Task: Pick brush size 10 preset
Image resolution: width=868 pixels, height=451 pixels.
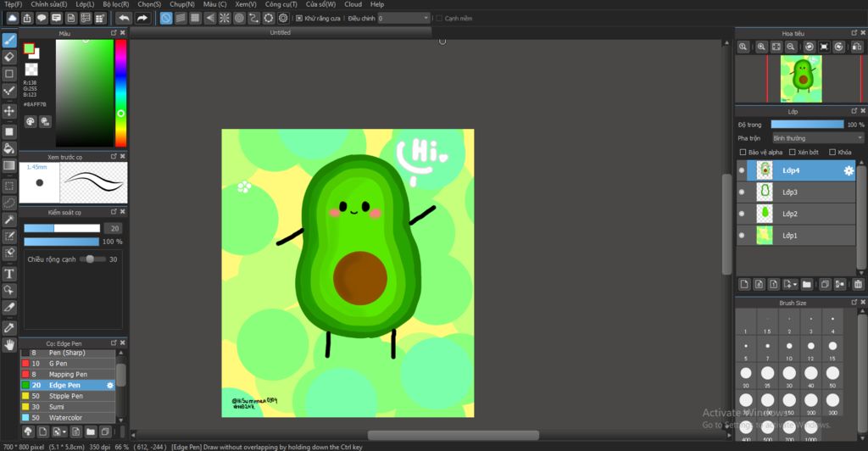Action: point(789,350)
